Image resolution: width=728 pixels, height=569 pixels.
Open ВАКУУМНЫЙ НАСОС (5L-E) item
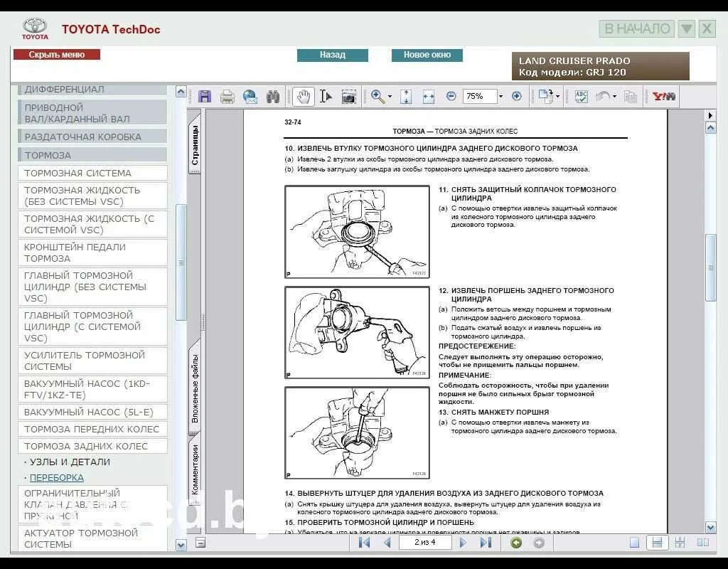[92, 412]
